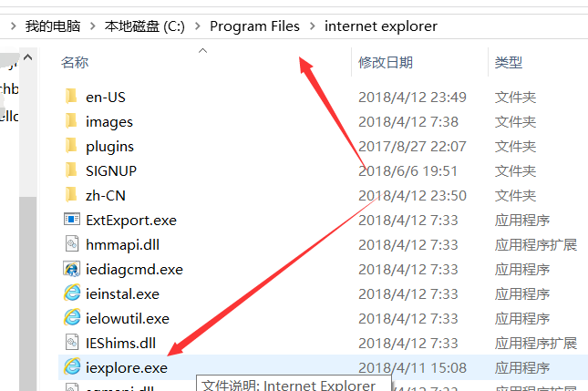Select the iexplore.exe Internet Explorer icon

click(x=72, y=367)
